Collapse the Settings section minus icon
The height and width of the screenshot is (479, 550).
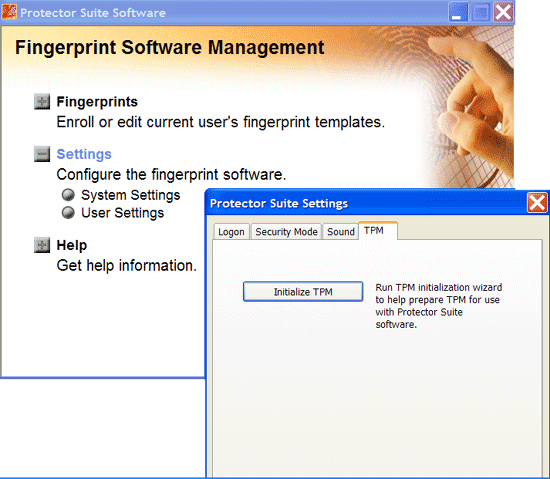pyautogui.click(x=42, y=154)
